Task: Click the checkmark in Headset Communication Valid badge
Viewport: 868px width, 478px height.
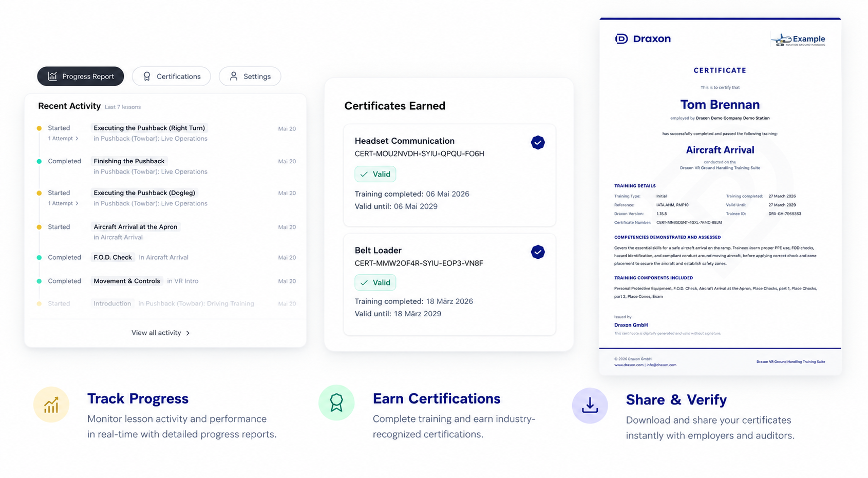Action: (x=364, y=174)
